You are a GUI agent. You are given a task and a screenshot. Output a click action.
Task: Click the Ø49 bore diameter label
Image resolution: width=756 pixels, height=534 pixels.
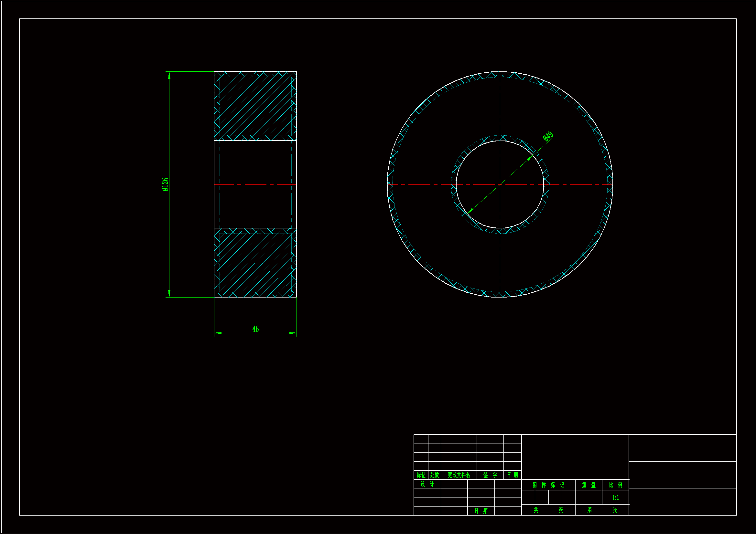pos(548,136)
